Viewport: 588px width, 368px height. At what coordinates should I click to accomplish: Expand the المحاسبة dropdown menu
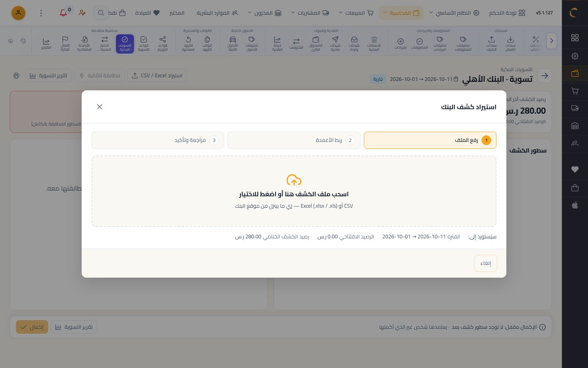pos(401,13)
